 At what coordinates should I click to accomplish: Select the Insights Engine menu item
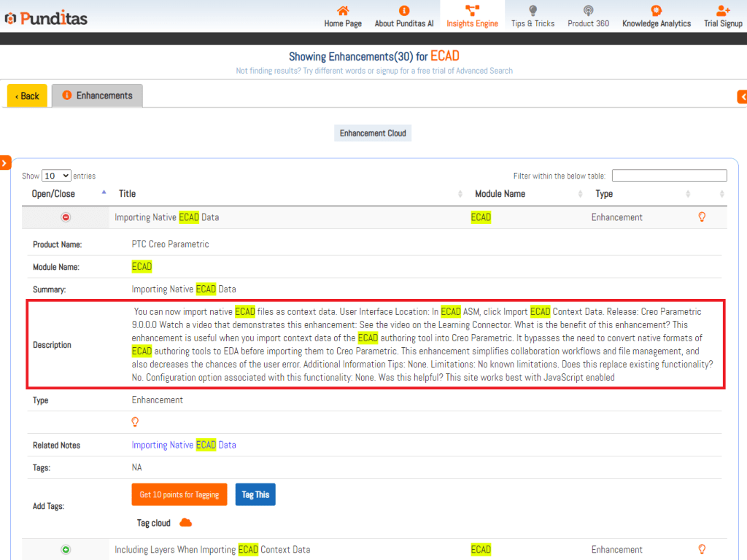pos(472,16)
